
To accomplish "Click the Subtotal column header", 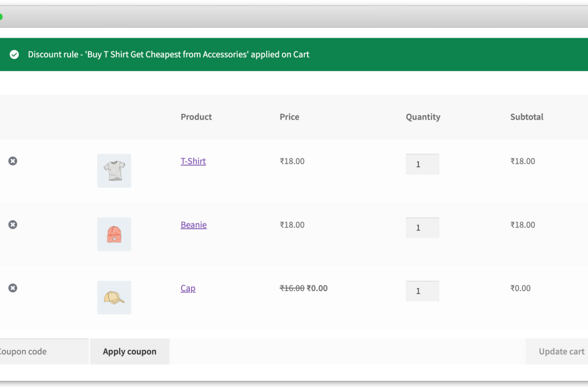I will [x=527, y=116].
